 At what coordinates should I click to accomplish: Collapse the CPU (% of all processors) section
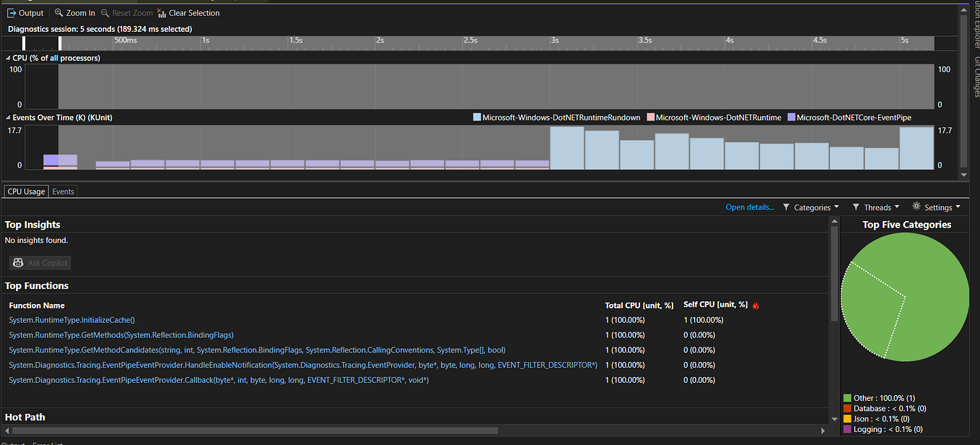pyautogui.click(x=6, y=58)
